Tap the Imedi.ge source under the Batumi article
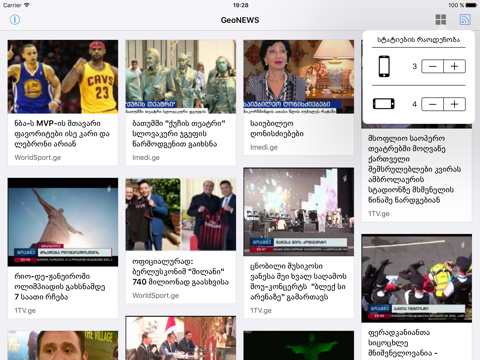The height and width of the screenshot is (360, 480). click(x=146, y=158)
